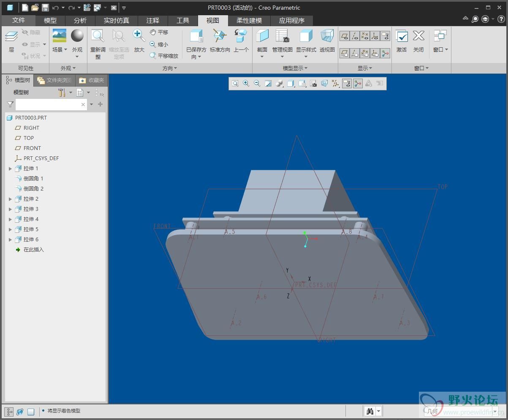This screenshot has width=508, height=420.
Task: Expand the 拉伸 6 feature node
Action: pos(11,240)
